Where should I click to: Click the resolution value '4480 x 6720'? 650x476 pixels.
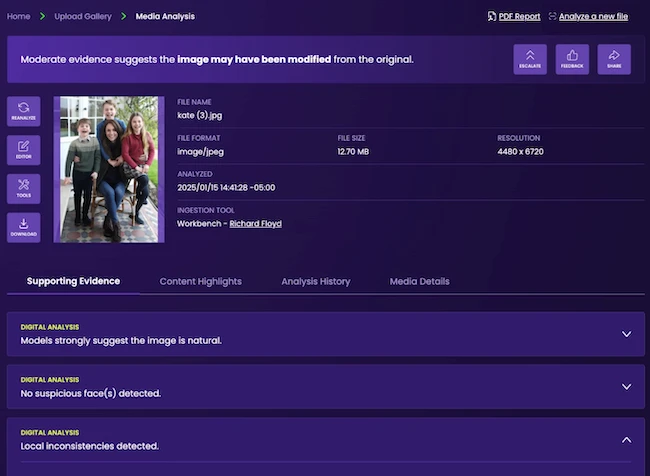pos(520,152)
